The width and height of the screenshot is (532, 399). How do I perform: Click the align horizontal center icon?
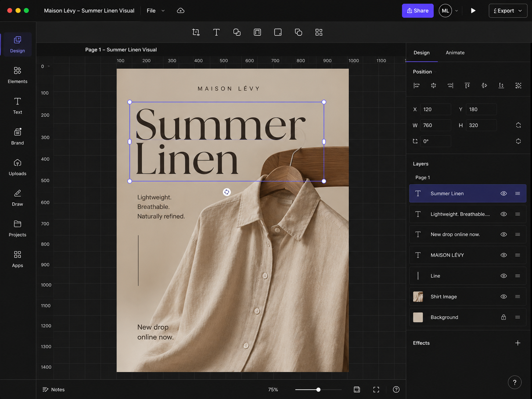[434, 86]
